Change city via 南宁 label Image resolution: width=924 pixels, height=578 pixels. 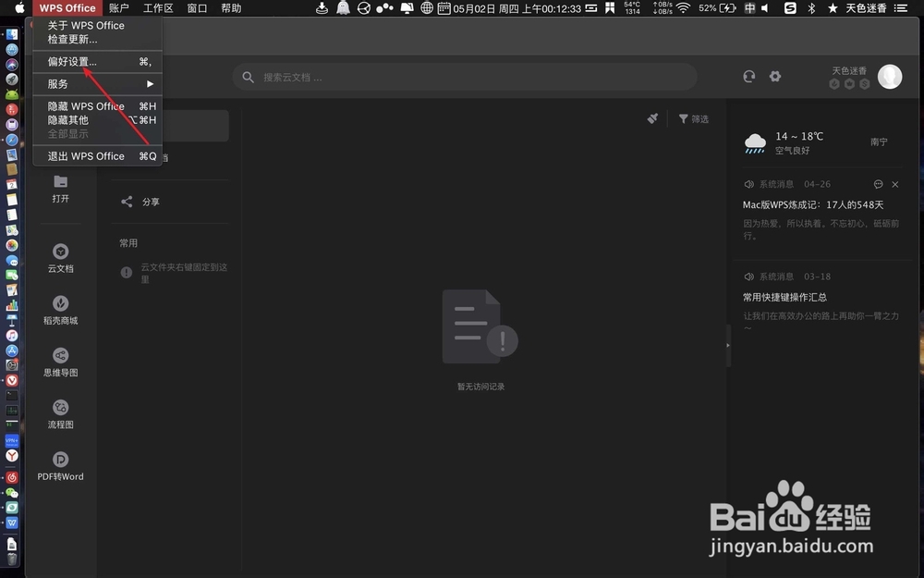[x=879, y=141]
